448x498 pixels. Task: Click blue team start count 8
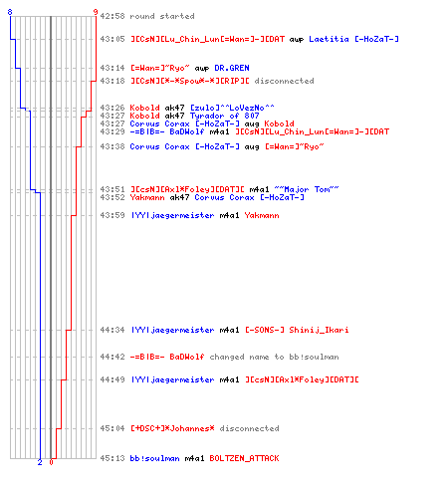point(10,12)
